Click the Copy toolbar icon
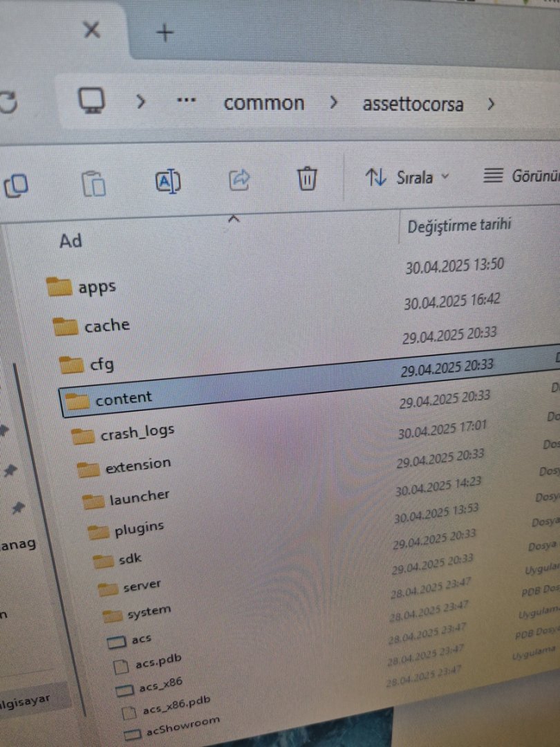560x747 pixels. [x=16, y=185]
